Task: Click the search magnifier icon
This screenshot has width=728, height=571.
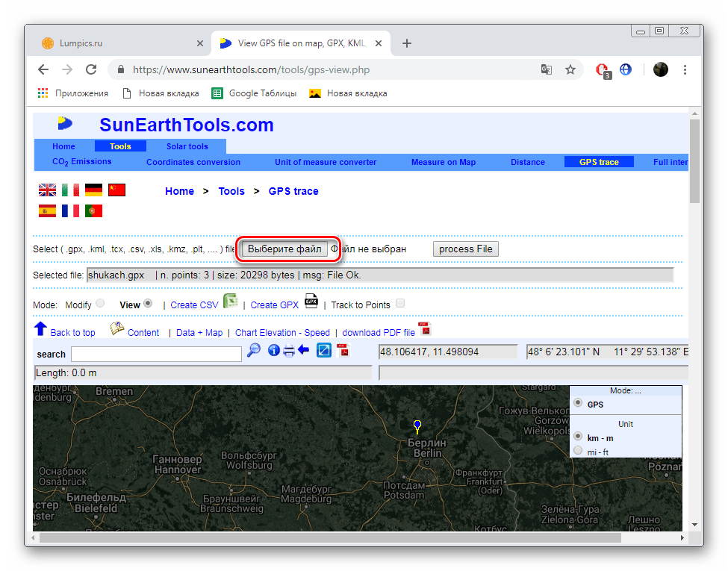Action: click(254, 350)
